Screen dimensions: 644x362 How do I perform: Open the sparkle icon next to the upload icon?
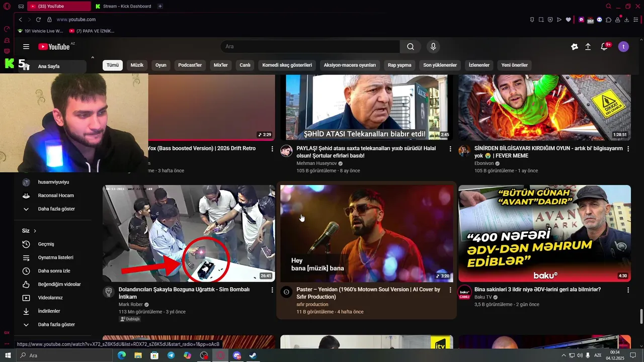574,47
